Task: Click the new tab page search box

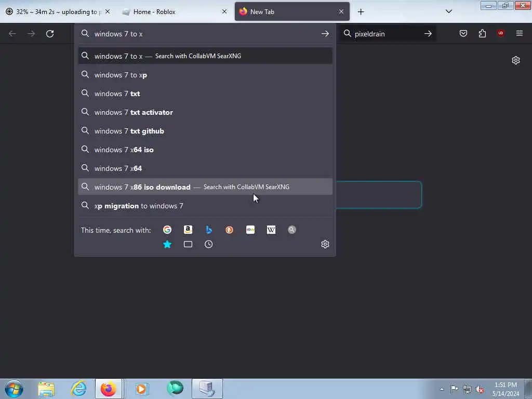Action: pos(379,194)
